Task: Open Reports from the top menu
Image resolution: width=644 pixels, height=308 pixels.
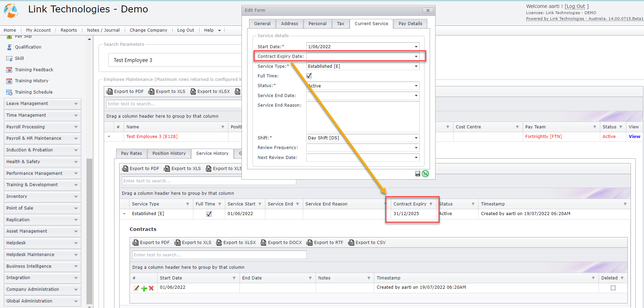Action: tap(69, 30)
